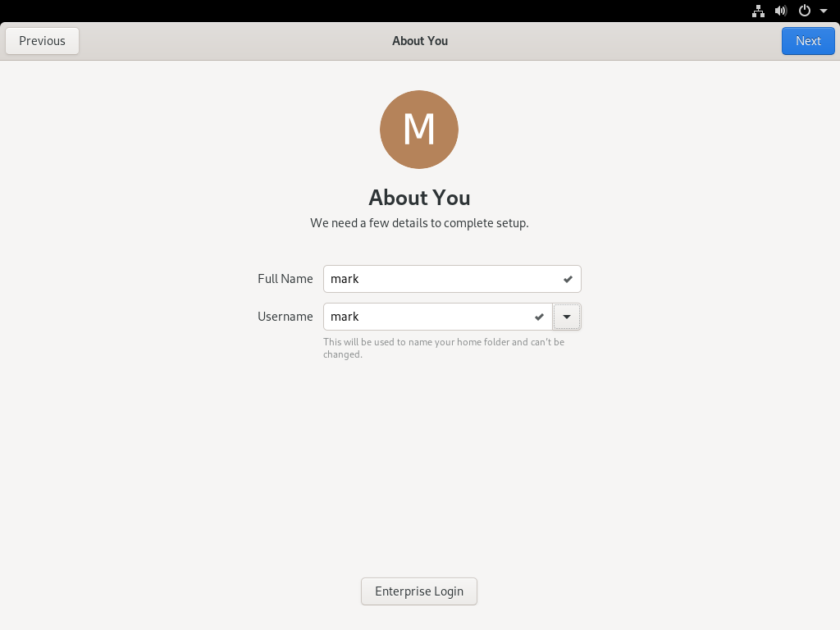Click the volume speaker icon
Screen dimensions: 840x630
781,11
